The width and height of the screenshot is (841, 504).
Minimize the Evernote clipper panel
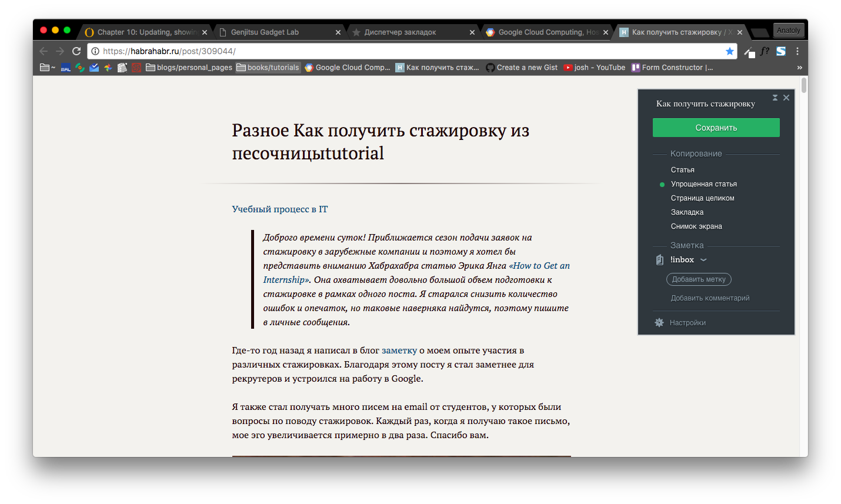775,98
